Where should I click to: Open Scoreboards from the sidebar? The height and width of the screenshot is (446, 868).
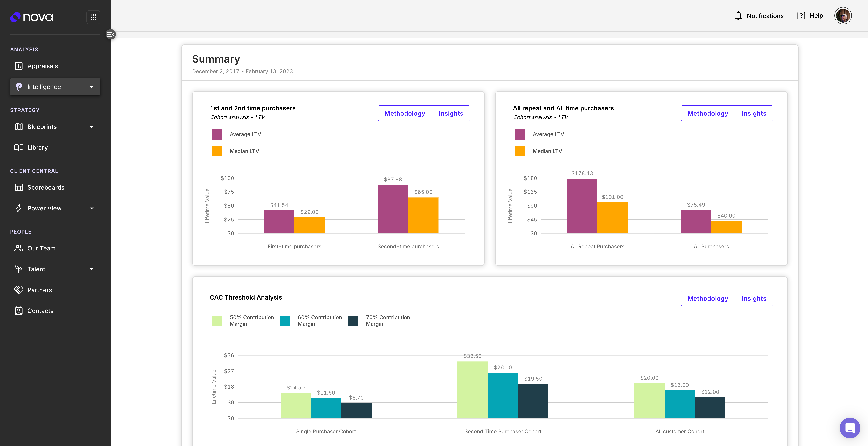pos(46,187)
